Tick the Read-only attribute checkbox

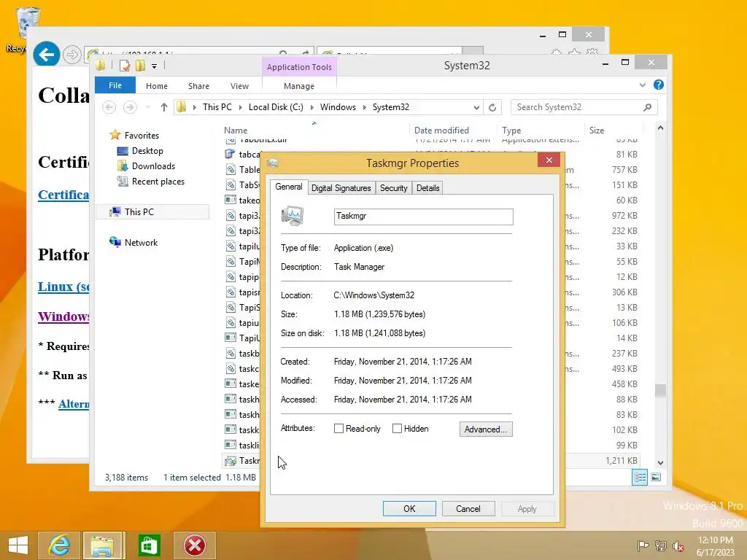[338, 429]
